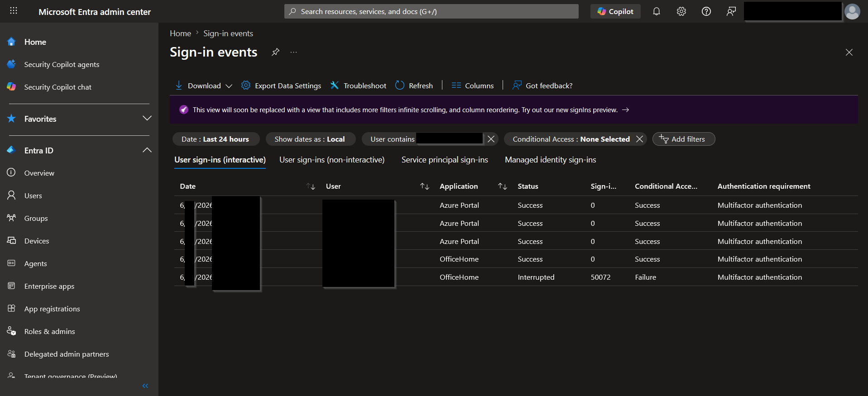The width and height of the screenshot is (868, 396).
Task: Change the Date: Last 24 hours filter
Action: coord(216,139)
